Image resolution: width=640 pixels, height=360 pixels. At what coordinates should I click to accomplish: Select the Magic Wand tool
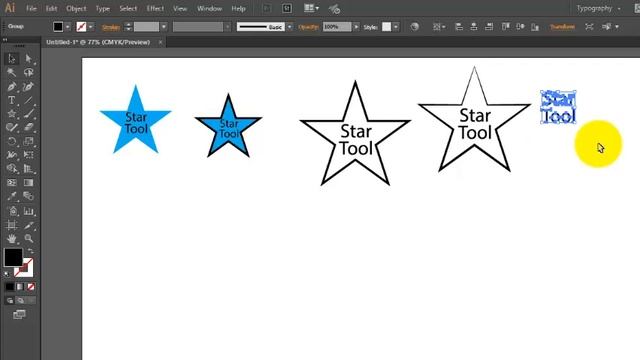point(11,73)
